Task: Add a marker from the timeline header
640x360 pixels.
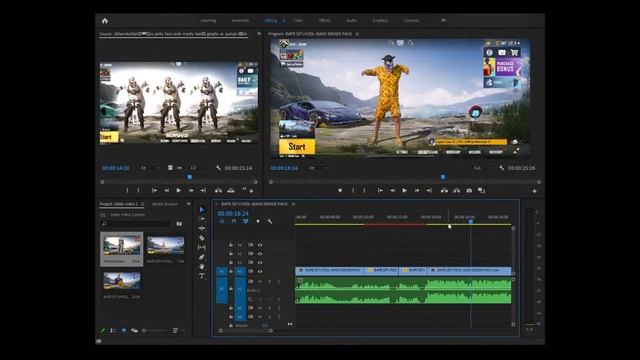Action: coord(258,221)
